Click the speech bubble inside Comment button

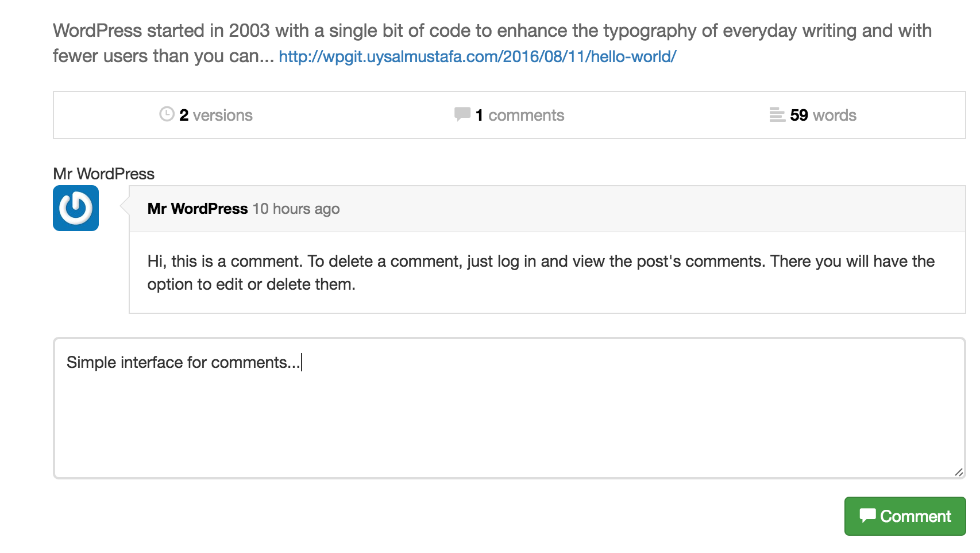click(869, 516)
